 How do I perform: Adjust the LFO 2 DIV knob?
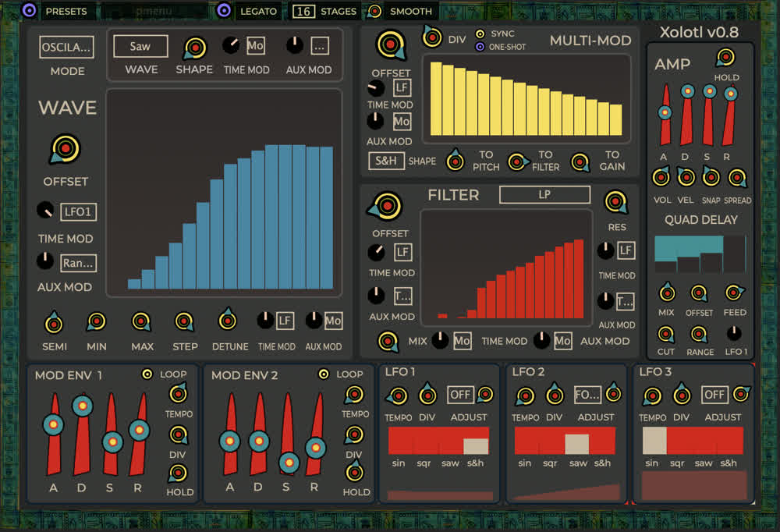[555, 395]
